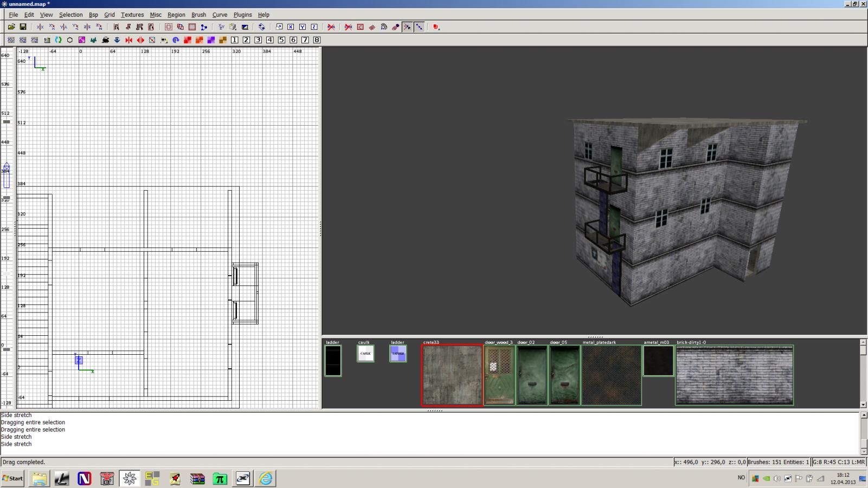Click the X-axis flip toolbar icon

(40, 27)
